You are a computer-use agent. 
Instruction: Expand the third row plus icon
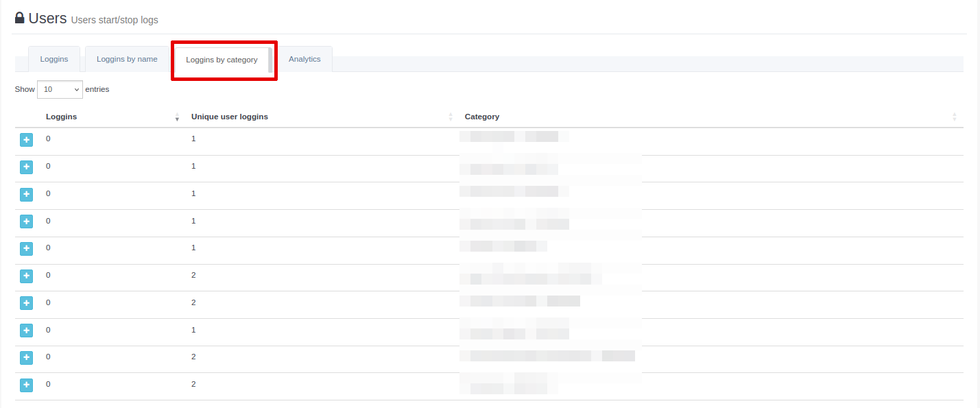26,194
